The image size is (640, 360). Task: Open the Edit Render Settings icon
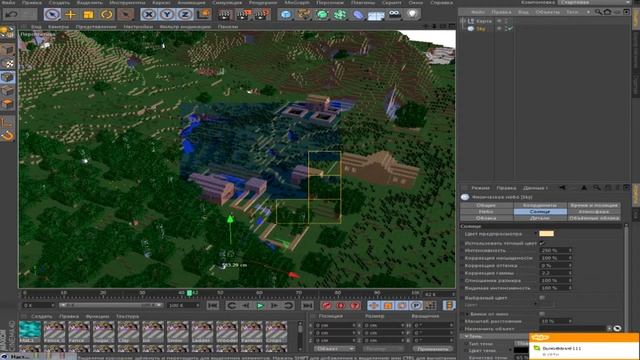click(x=262, y=15)
